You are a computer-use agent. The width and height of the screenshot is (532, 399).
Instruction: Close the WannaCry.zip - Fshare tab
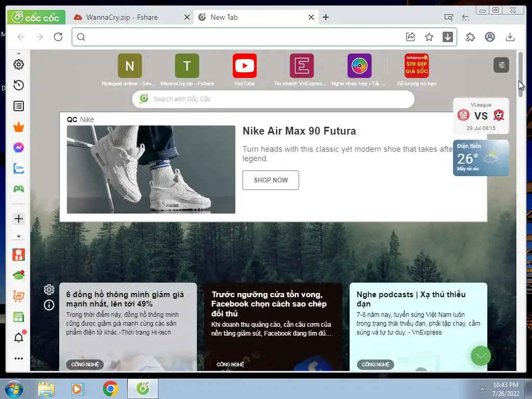[187, 17]
